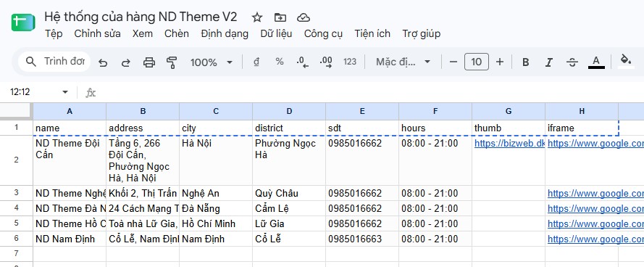Toggle italic formatting
The width and height of the screenshot is (644, 267).
pyautogui.click(x=548, y=62)
